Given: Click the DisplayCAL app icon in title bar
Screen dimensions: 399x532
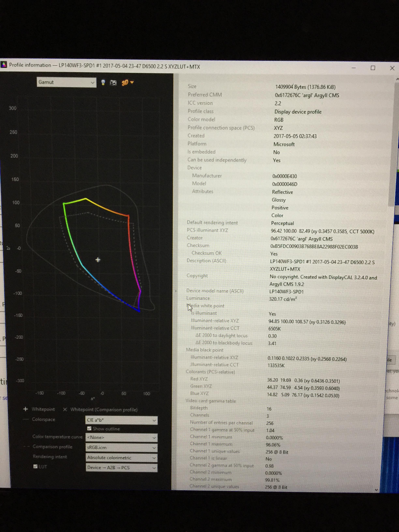Looking at the screenshot, I should pos(4,65).
